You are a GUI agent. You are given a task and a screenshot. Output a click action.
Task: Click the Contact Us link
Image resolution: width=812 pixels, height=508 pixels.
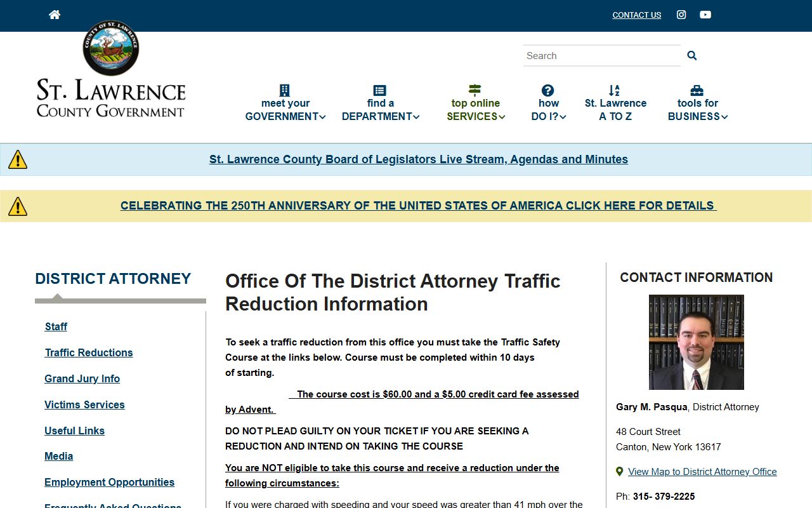637,15
